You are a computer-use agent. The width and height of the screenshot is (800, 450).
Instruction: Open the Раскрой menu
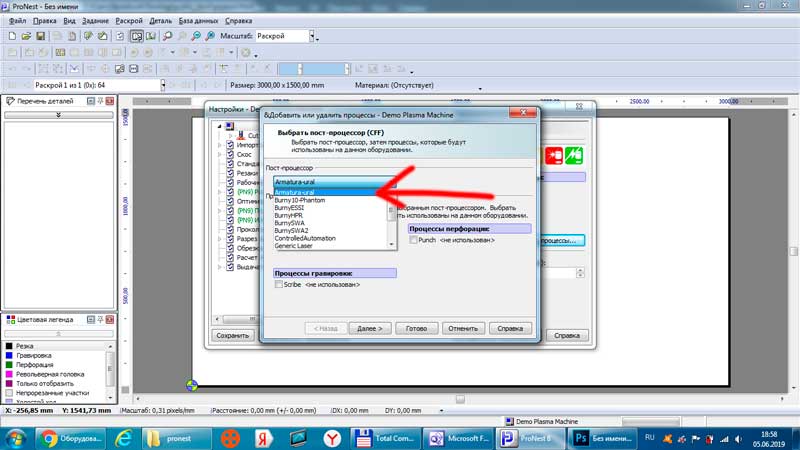click(x=129, y=21)
